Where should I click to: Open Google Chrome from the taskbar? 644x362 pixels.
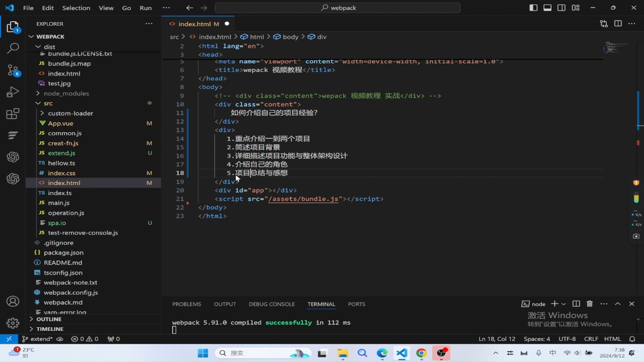422,353
